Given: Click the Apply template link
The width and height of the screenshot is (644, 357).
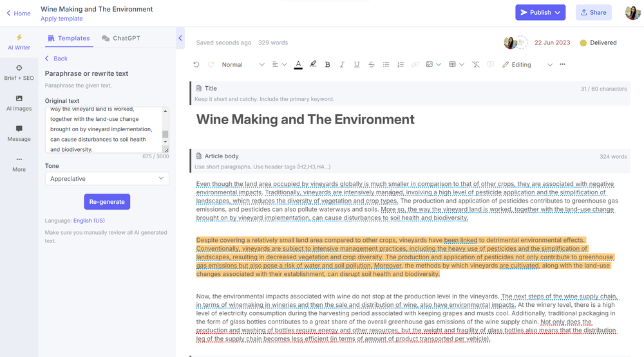Looking at the screenshot, I should click(x=62, y=19).
